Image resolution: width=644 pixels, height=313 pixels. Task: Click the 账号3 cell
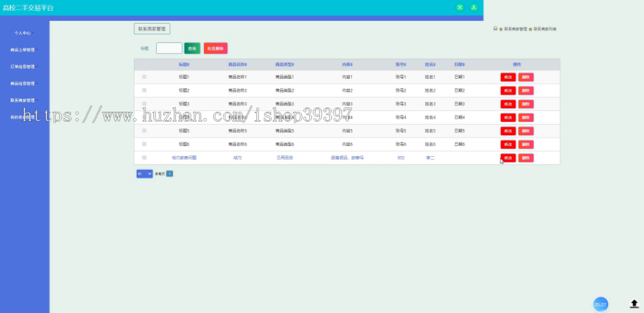(401, 104)
